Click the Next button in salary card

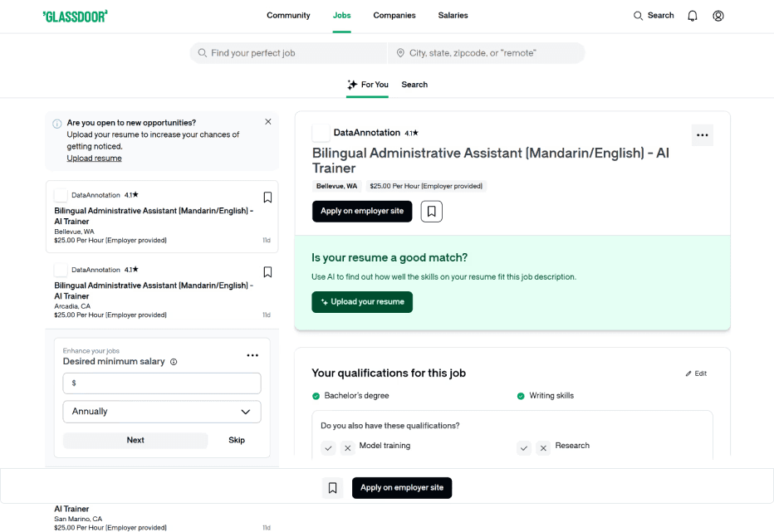pyautogui.click(x=135, y=440)
